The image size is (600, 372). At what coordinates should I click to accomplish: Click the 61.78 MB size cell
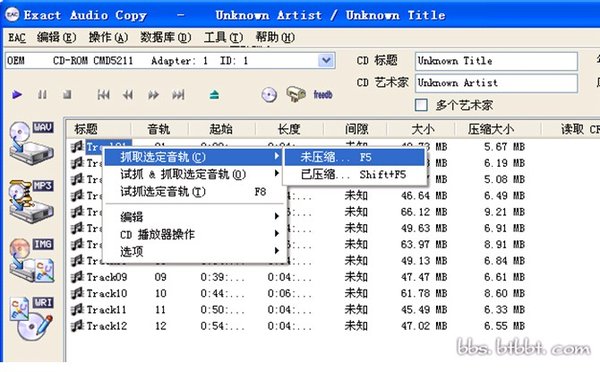click(424, 293)
